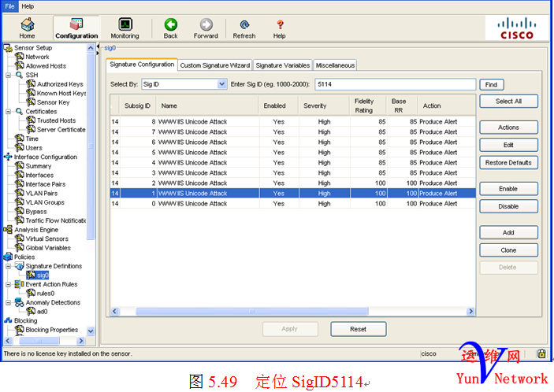Switch to Custom Signature Wizard tab
The image size is (554, 392).
point(215,65)
